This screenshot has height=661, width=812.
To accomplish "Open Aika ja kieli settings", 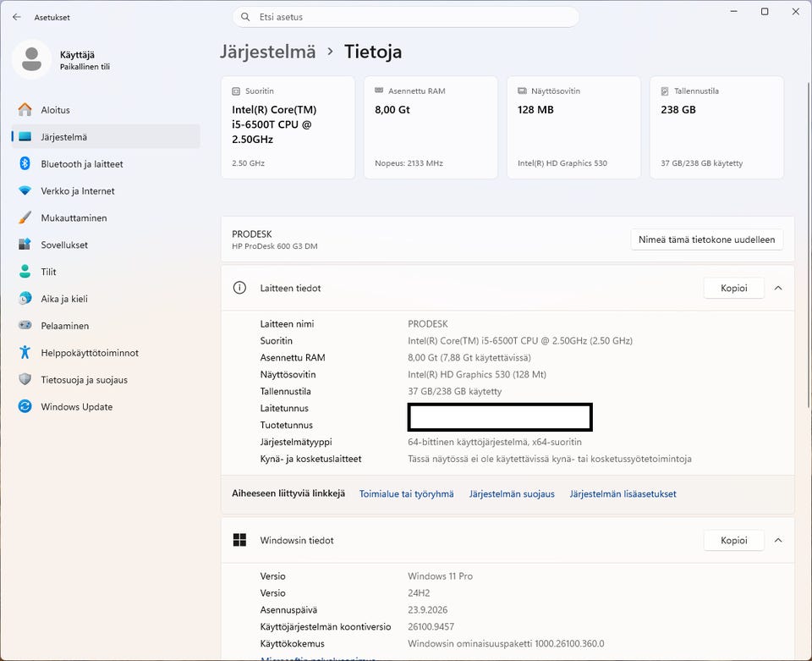I will pos(106,299).
